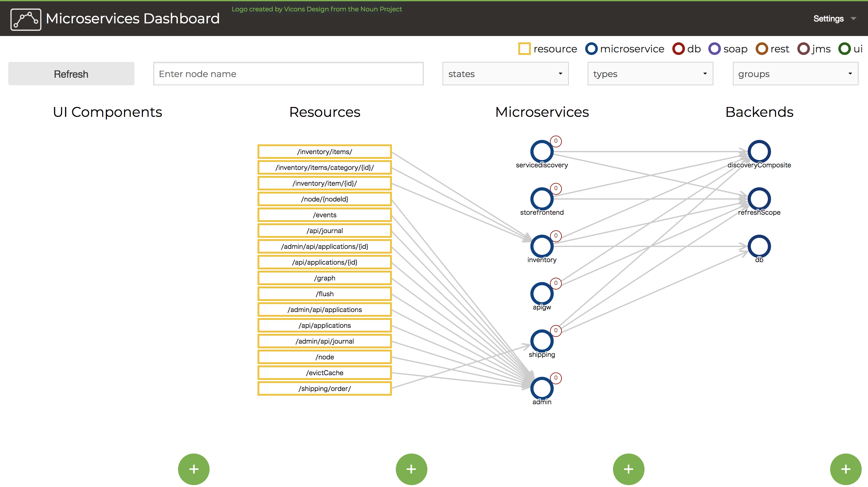Toggle the resource legend square
The image size is (868, 487).
pyautogui.click(x=524, y=49)
